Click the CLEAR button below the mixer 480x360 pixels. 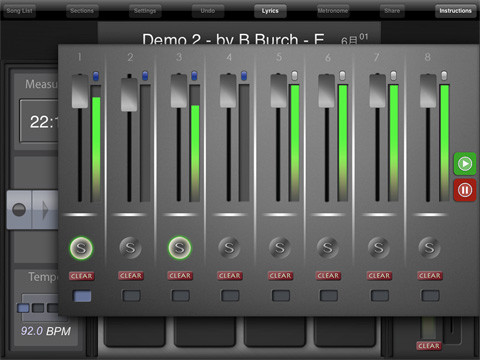429,346
